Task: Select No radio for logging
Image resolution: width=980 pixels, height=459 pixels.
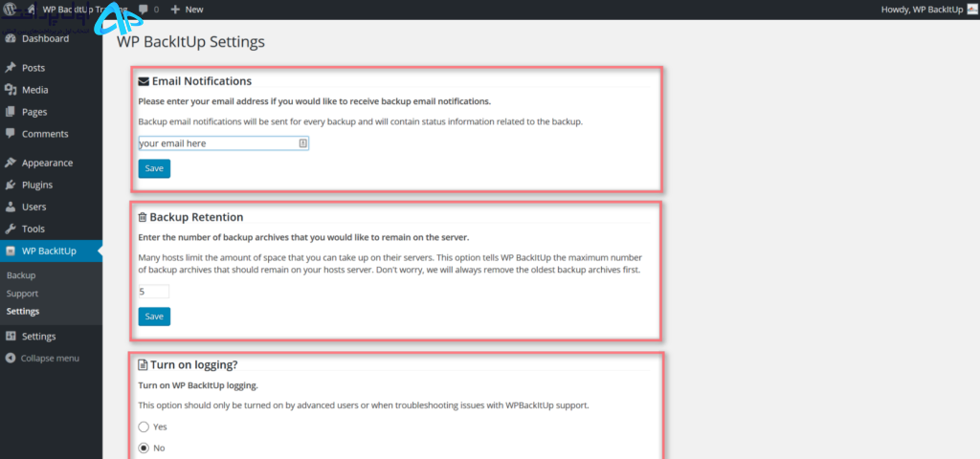Action: point(144,448)
